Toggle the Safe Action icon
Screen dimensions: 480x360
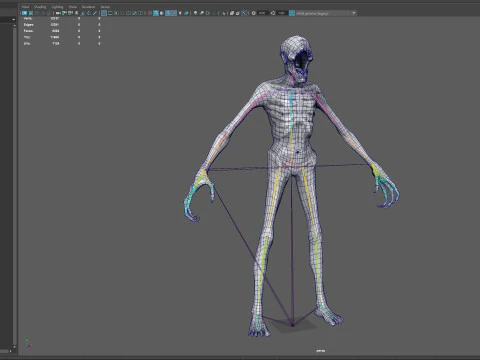point(134,13)
